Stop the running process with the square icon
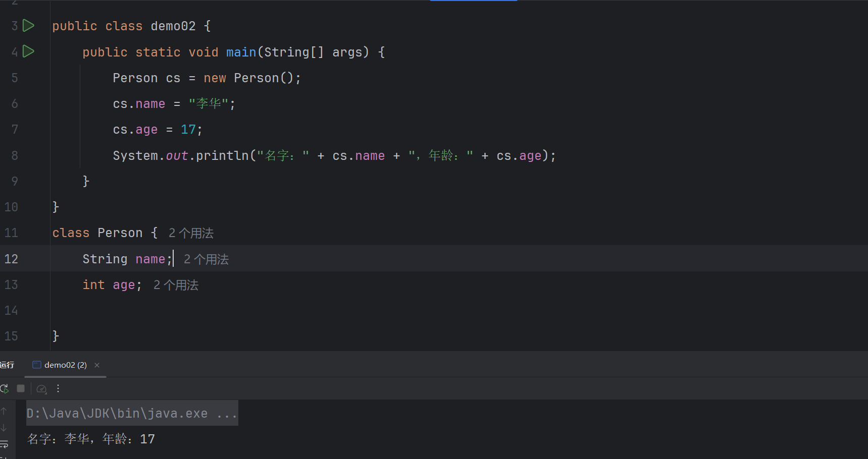Screen dimensions: 868x459 21,388
